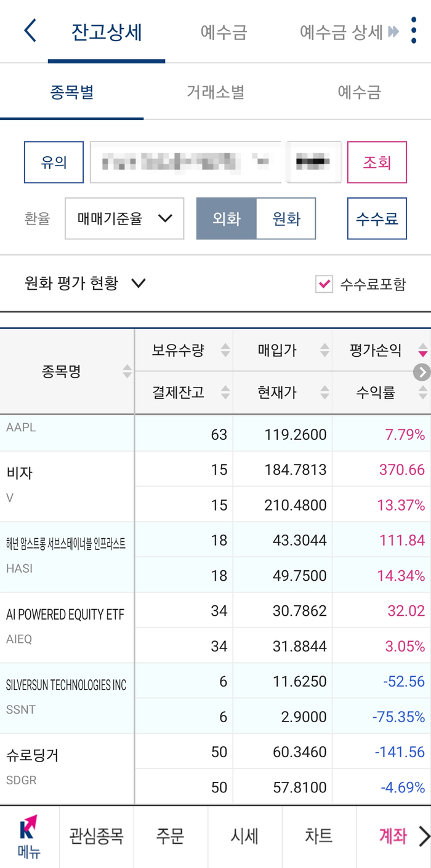The height and width of the screenshot is (868, 431).
Task: Expand the 원화 평가 현황 section
Action: point(85,284)
